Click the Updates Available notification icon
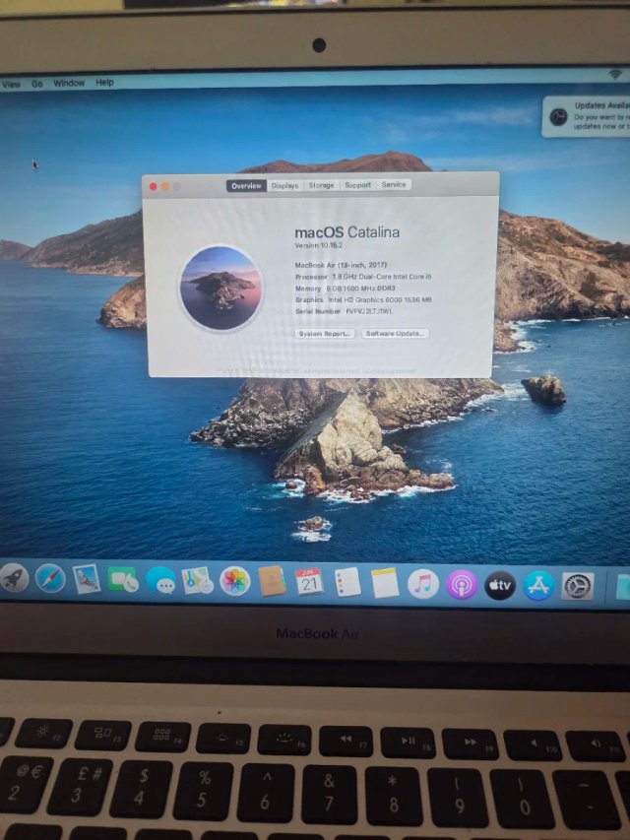Screen dimensions: 630x840 coord(558,117)
